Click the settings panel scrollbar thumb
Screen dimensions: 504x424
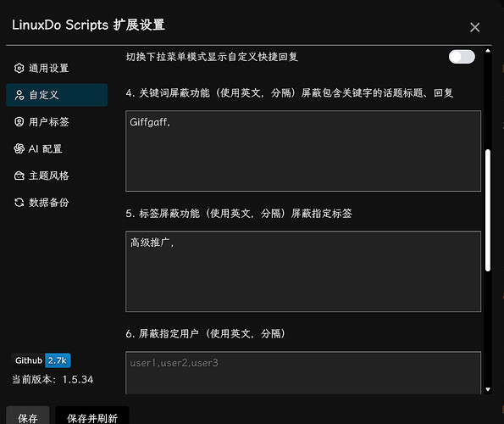[488, 210]
